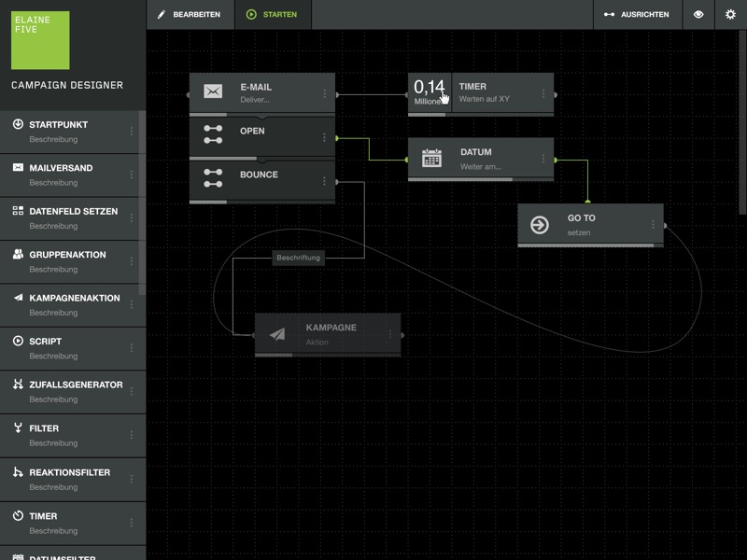Open the Bounce node options dots
The height and width of the screenshot is (560, 747).
[x=324, y=181]
